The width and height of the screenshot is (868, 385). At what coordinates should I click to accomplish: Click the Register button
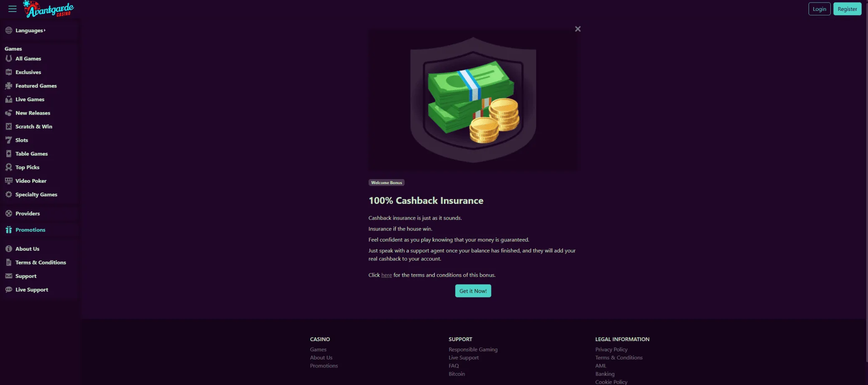[847, 9]
